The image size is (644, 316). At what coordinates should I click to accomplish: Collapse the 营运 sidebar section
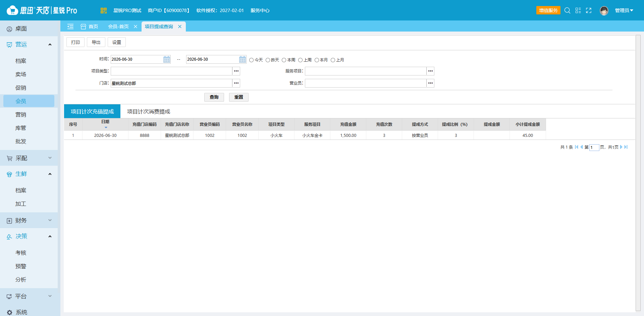29,45
